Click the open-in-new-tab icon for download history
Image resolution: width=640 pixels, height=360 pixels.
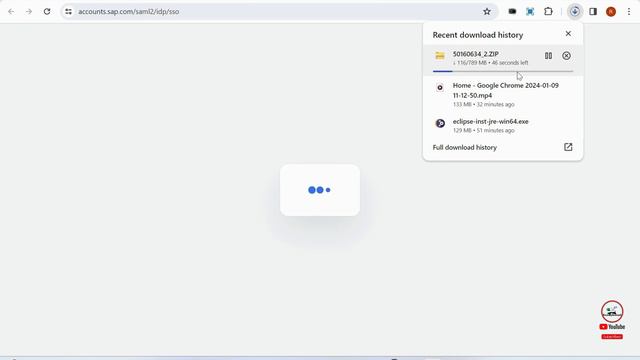click(x=568, y=147)
